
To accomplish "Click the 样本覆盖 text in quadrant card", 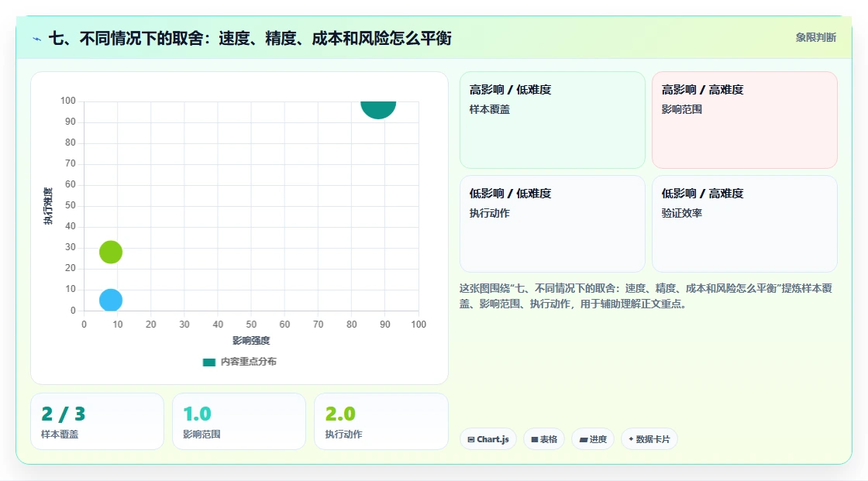I will (489, 109).
